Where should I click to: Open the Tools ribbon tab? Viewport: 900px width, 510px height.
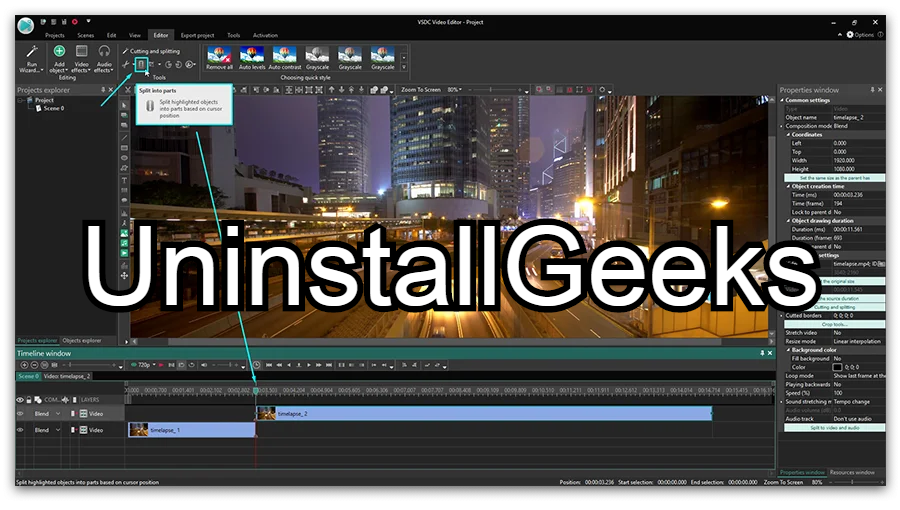point(234,36)
